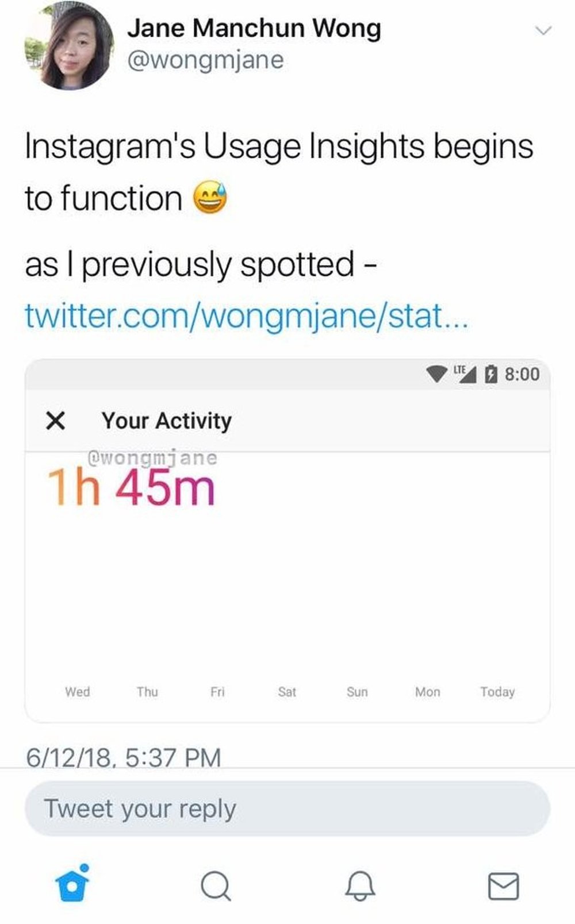Select Sat on the activity chart
The image size is (575, 924).
(287, 692)
